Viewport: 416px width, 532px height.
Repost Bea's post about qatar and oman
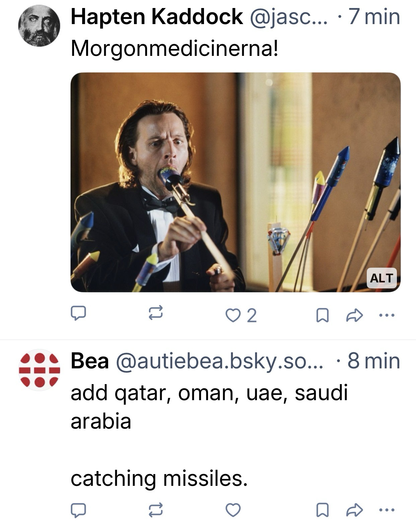click(156, 510)
